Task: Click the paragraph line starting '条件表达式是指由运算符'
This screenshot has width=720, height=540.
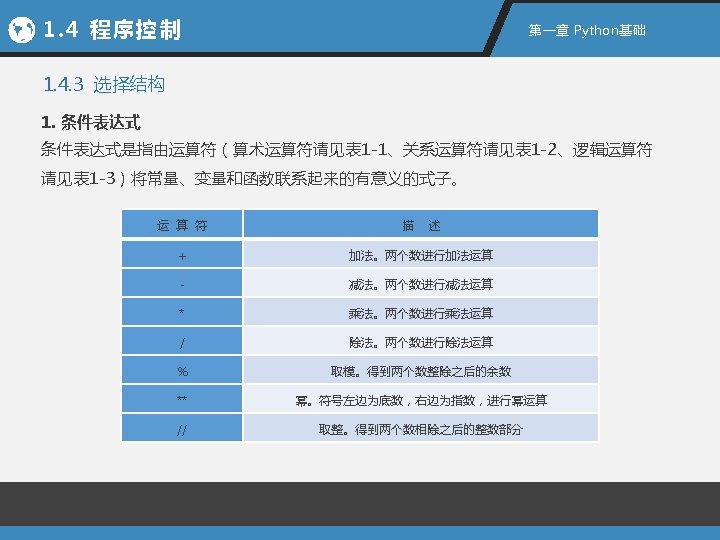Action: coord(347,150)
